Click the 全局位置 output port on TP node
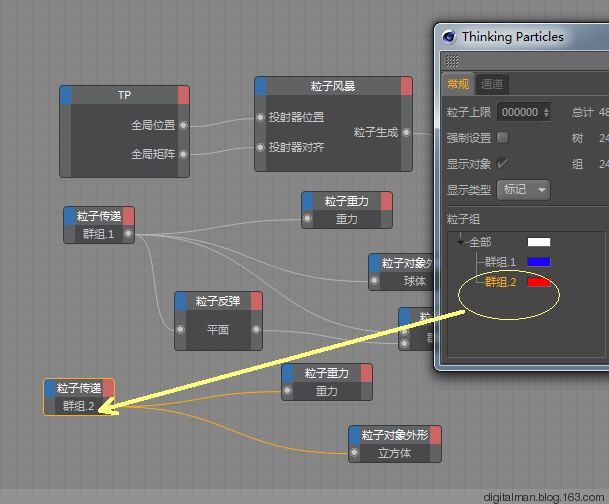 pos(183,125)
